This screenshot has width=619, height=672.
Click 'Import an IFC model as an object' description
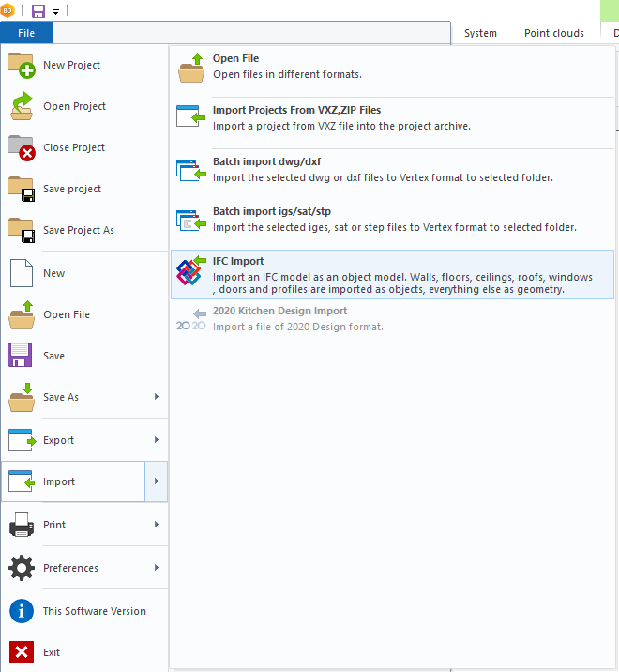click(402, 283)
